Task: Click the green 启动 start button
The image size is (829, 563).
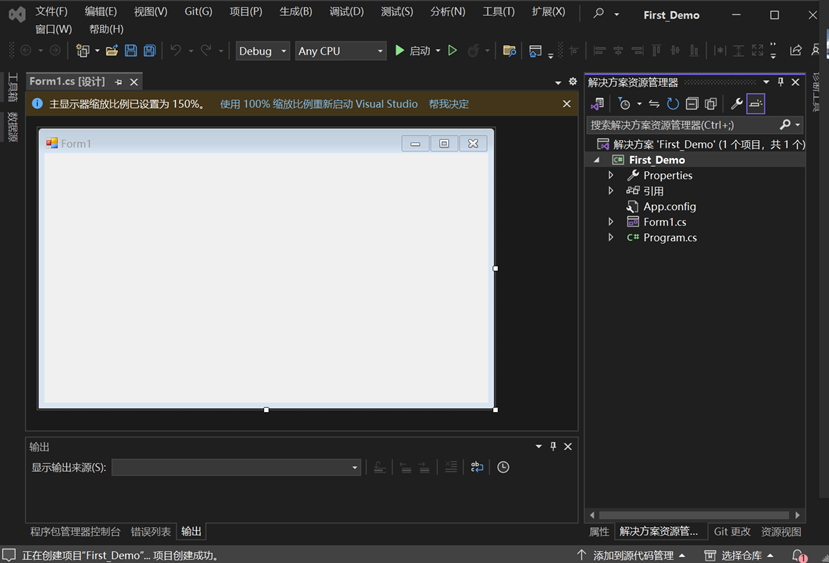Action: pos(414,51)
